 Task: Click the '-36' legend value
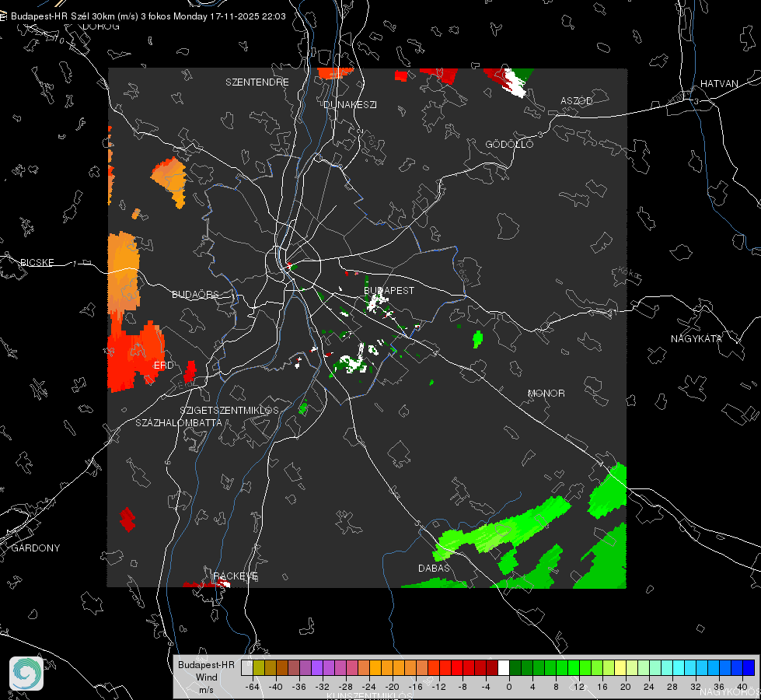point(299,687)
